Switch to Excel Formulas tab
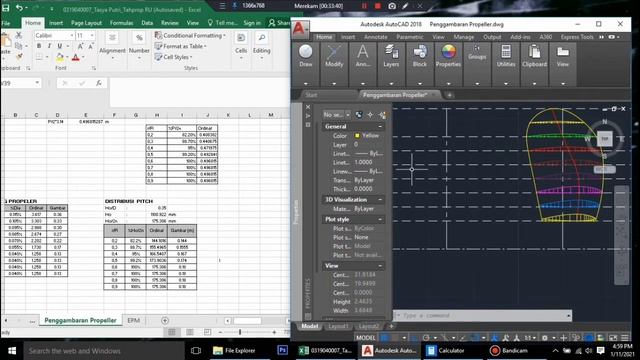Screen dimensions: 640x360 coord(121,23)
